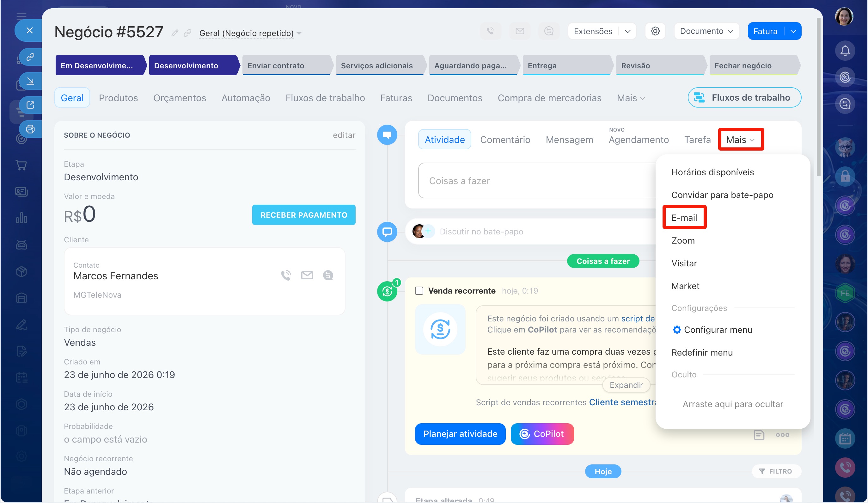The height and width of the screenshot is (503, 868).
Task: Set stage to Enviar contrato
Action: point(287,65)
